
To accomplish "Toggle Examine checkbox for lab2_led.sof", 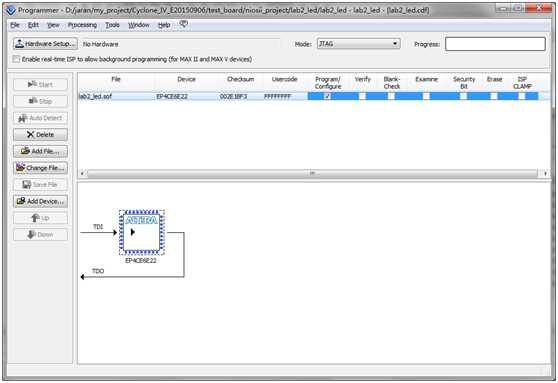I will (x=426, y=96).
